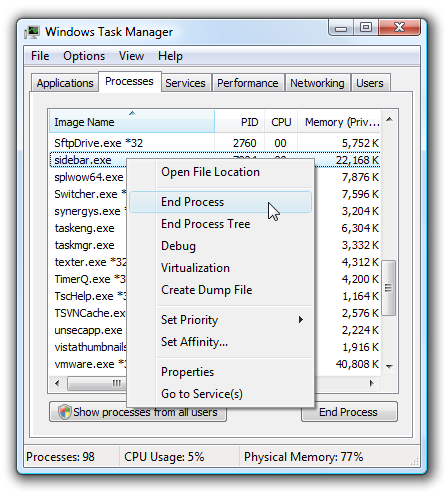Click the horizontal scrollbar left arrow
Screen dimensions: 446x492
[x=57, y=383]
